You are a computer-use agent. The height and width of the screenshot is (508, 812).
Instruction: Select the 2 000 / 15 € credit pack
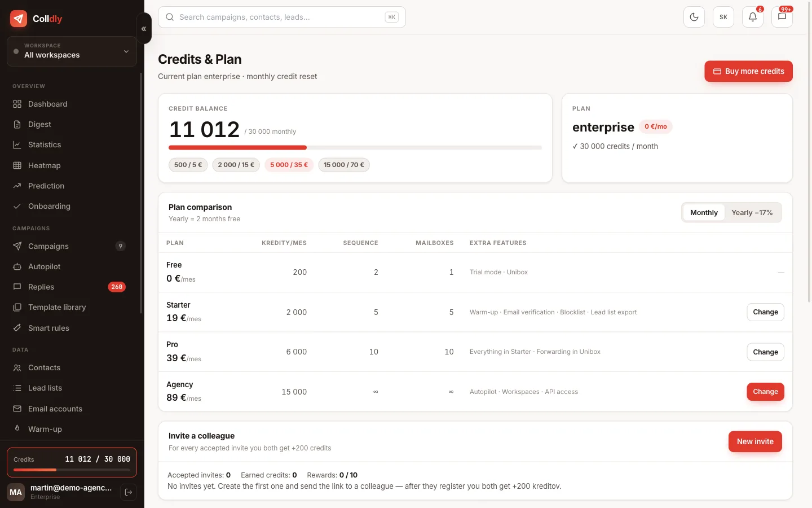(236, 165)
